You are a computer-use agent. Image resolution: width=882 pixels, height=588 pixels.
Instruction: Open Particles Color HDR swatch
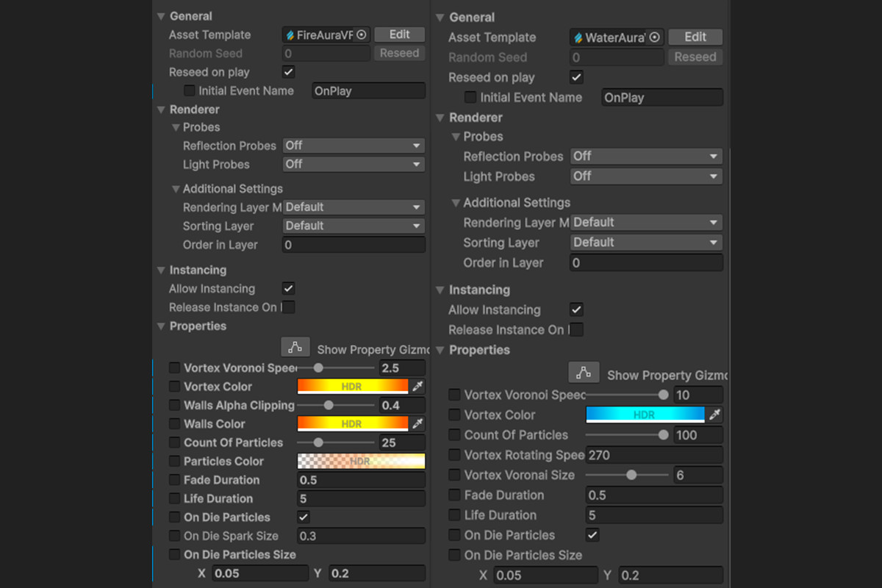(361, 461)
